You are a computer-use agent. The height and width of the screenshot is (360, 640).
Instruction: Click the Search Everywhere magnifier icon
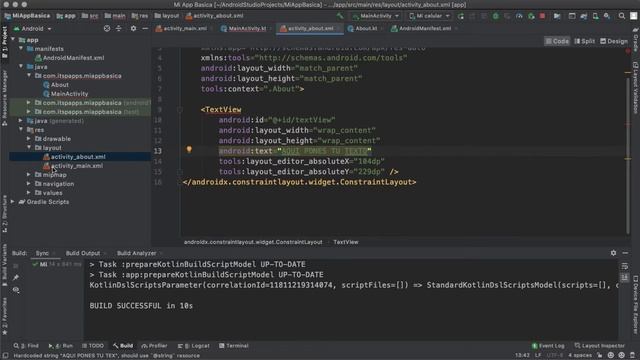622,16
